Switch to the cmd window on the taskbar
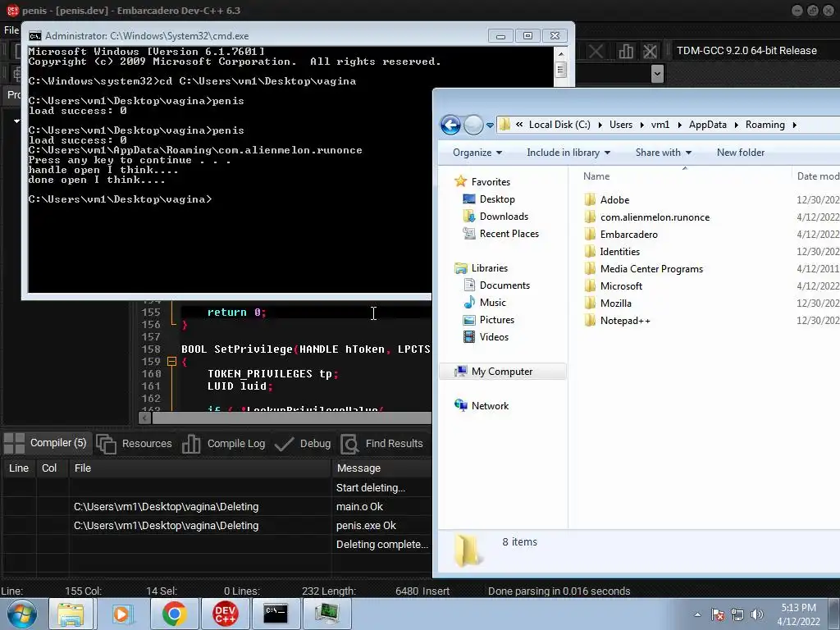The height and width of the screenshot is (630, 840). coord(276,614)
